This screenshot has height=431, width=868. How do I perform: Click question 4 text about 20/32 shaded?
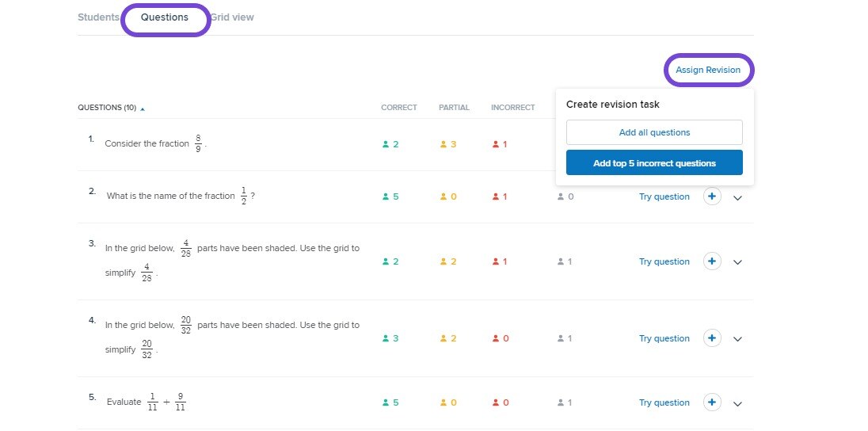coord(233,338)
